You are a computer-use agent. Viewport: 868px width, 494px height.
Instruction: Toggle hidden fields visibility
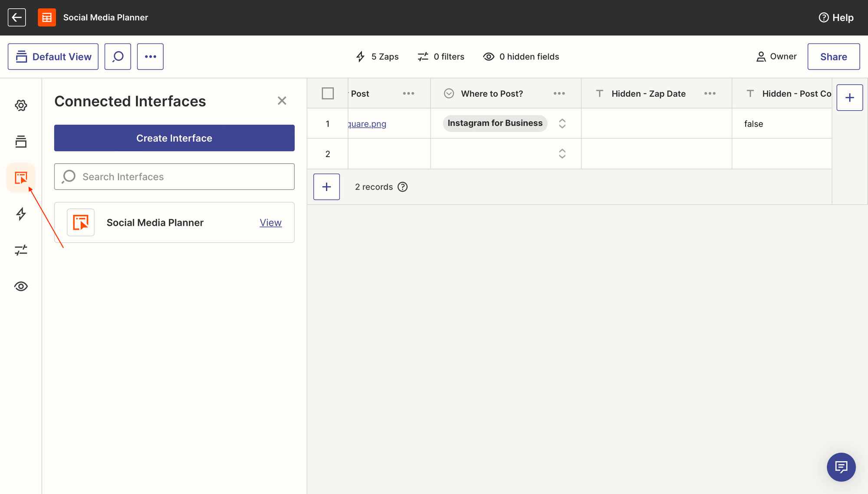[x=521, y=56]
